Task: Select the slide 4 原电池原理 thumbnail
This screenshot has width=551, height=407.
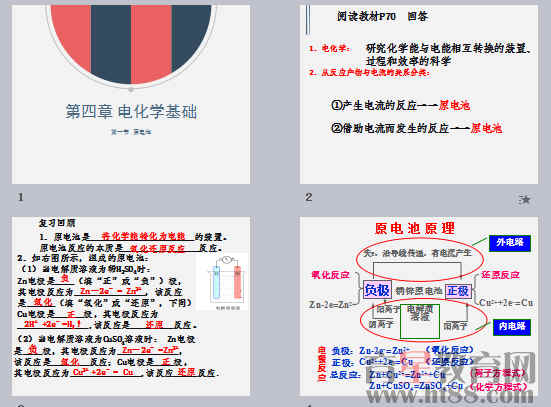Action: tap(419, 306)
